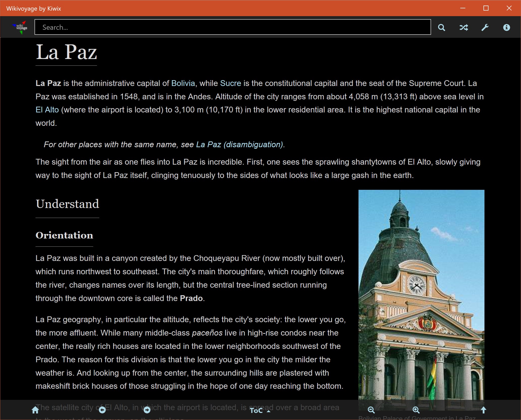Navigate forward with right arrow icon

pyautogui.click(x=147, y=410)
